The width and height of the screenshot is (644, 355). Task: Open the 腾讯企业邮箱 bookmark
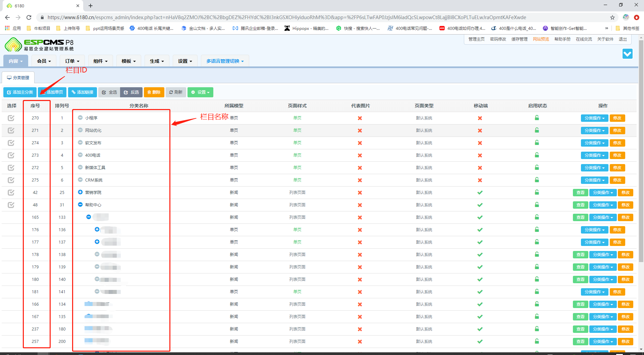click(255, 28)
